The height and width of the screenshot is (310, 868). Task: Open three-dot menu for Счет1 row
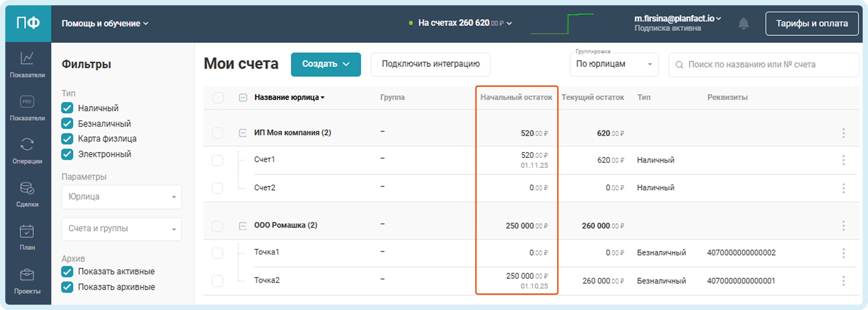(843, 160)
